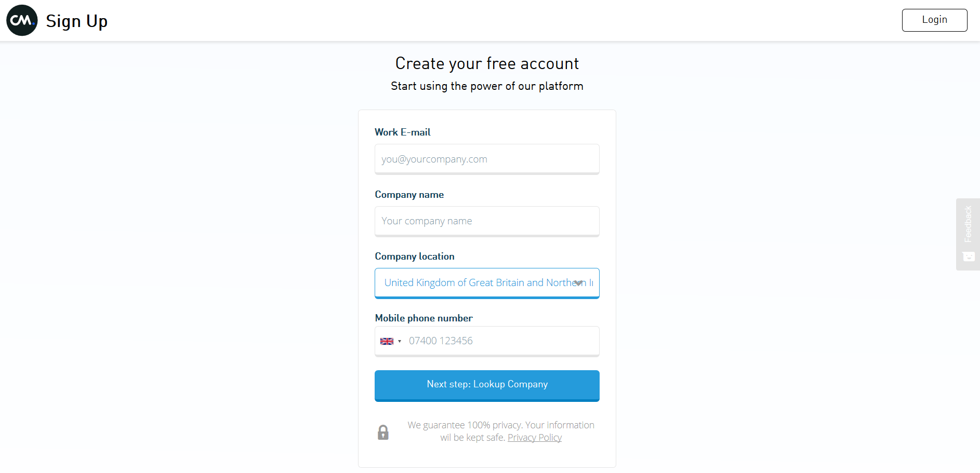Click the Company location label
Viewport: 980px width, 473px height.
415,256
